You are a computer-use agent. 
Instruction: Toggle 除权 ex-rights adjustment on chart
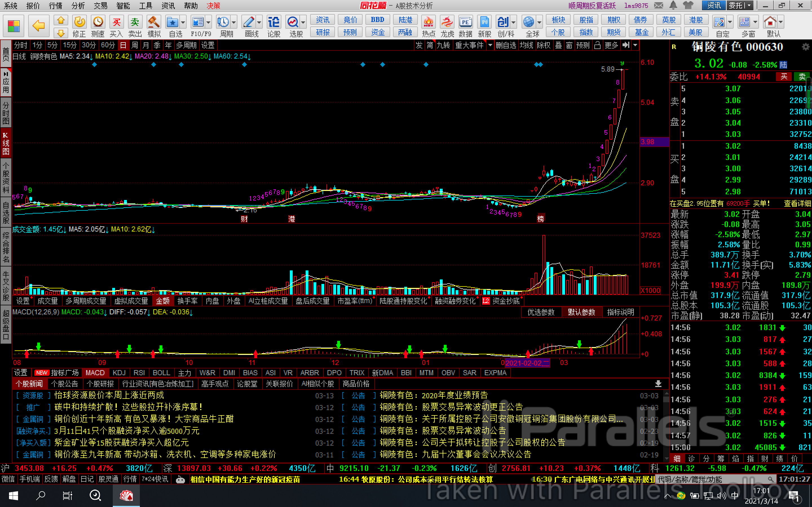click(543, 45)
